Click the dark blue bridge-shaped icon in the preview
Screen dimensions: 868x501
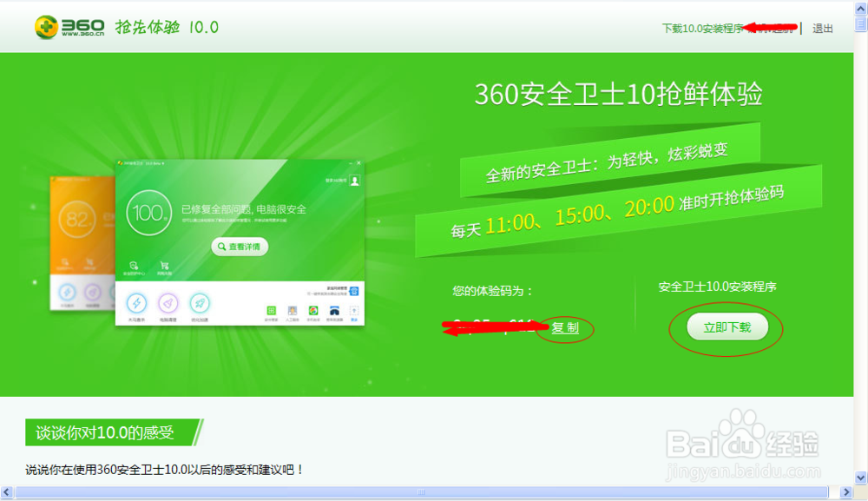(x=334, y=311)
